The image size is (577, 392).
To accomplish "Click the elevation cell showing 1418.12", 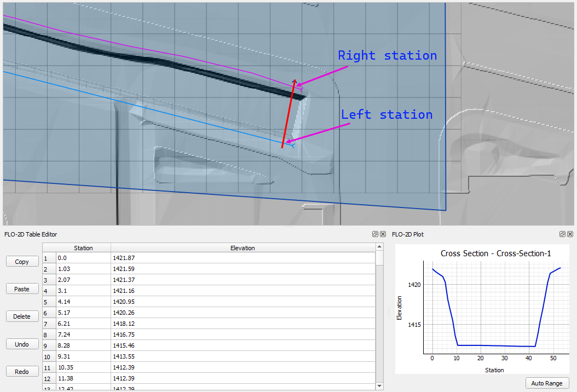I will click(243, 324).
